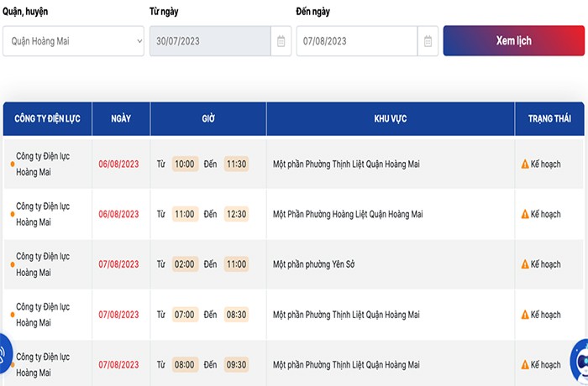Click warning icon in 07:00 Thịnh Liệt row

525,315
